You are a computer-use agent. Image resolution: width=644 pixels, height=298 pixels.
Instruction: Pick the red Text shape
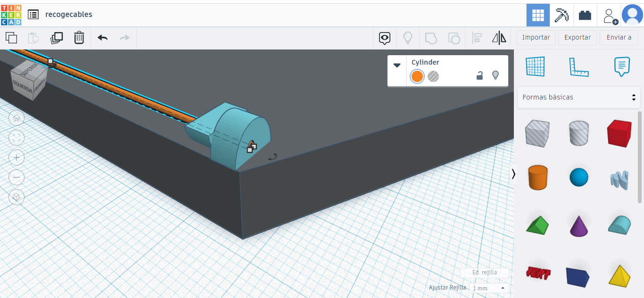pyautogui.click(x=538, y=273)
